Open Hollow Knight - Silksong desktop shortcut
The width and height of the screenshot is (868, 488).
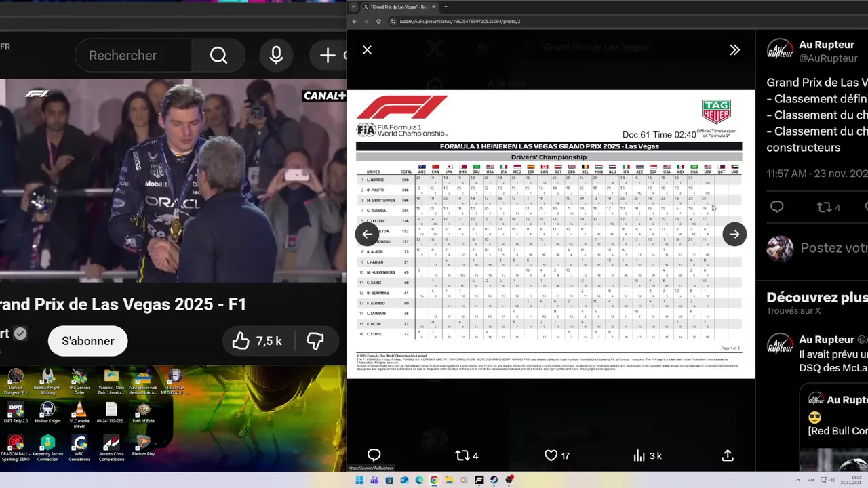coord(47,383)
